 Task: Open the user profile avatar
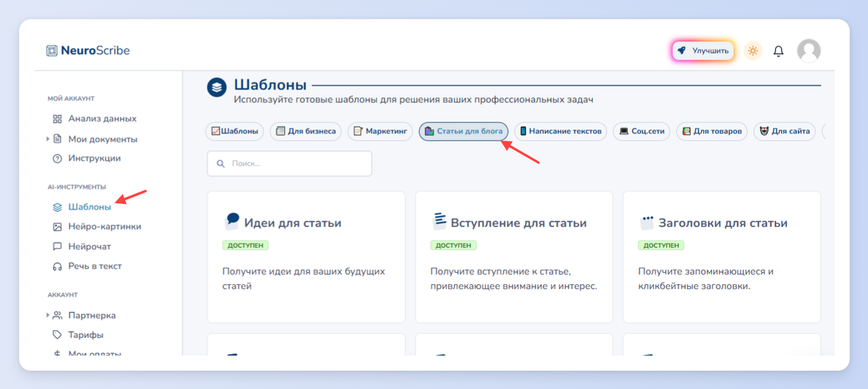coord(809,51)
